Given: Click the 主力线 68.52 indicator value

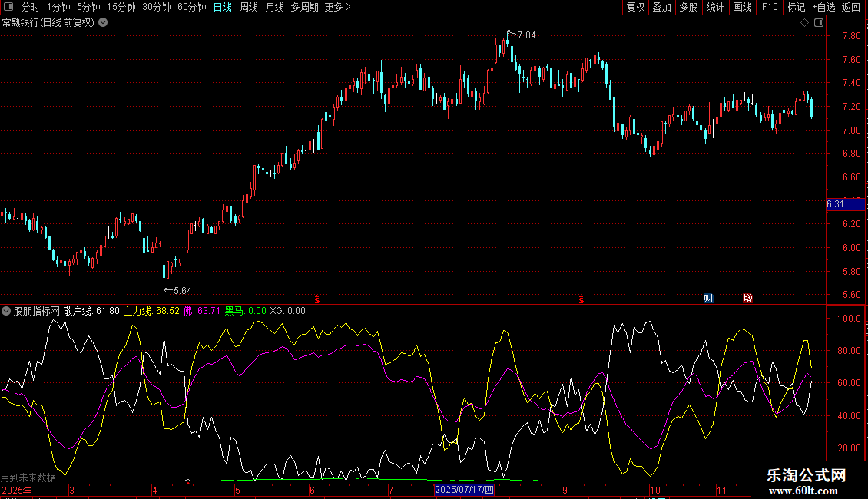Looking at the screenshot, I should point(151,311).
